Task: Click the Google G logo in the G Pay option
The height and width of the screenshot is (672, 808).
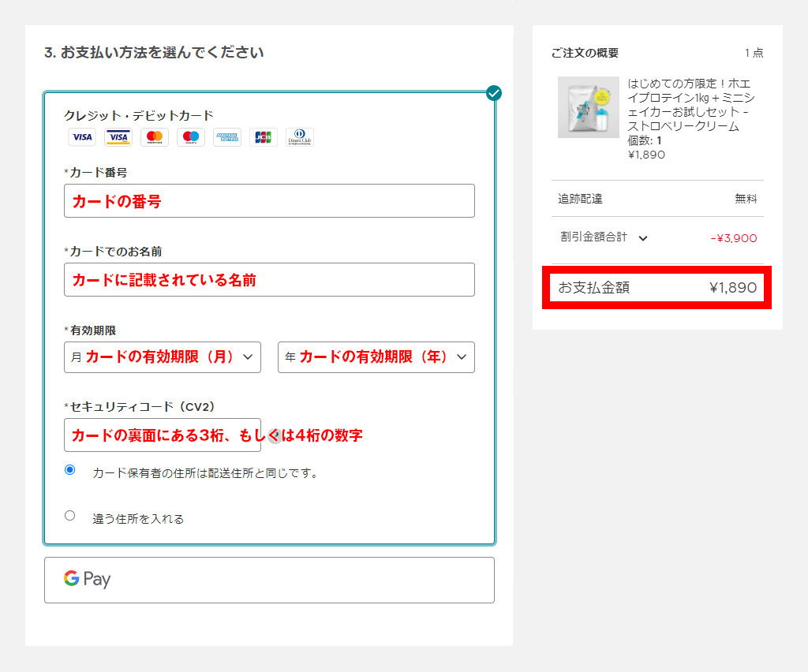Action: point(72,578)
